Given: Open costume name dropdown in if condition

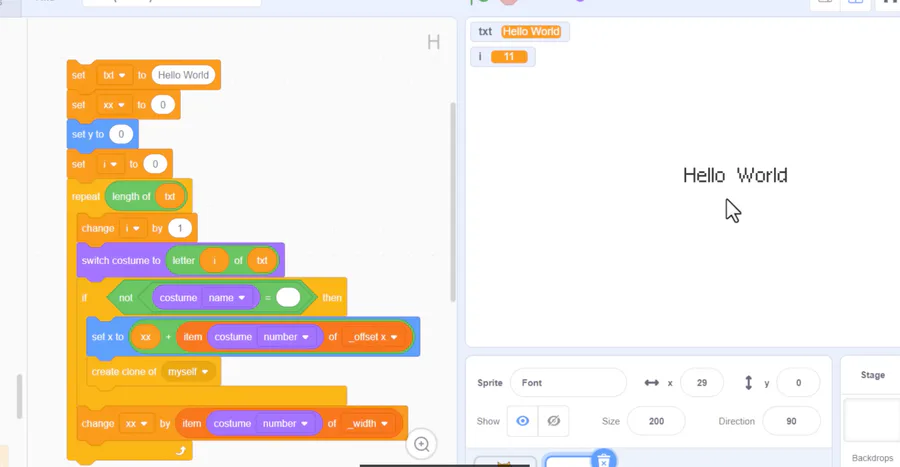Looking at the screenshot, I should pyautogui.click(x=227, y=298).
